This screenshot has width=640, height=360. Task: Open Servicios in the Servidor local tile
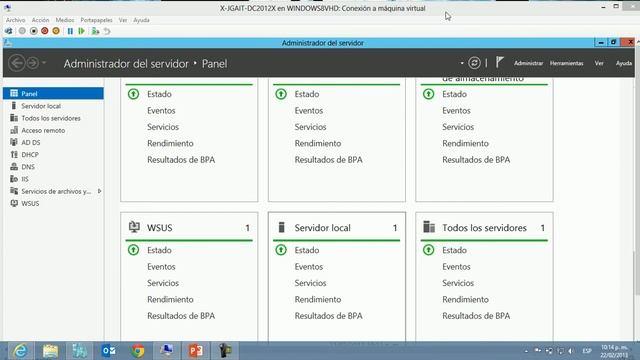pyautogui.click(x=310, y=283)
